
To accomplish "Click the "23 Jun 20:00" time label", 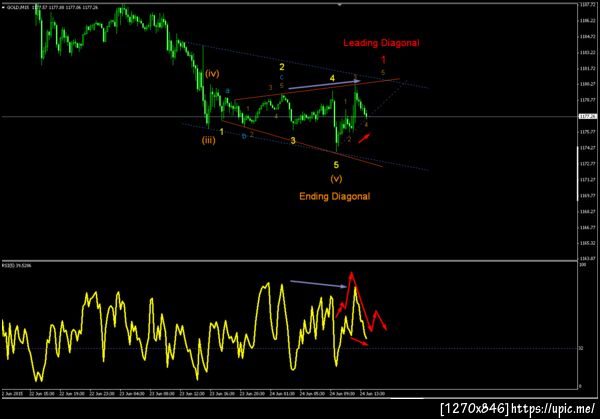I will coord(252,393).
